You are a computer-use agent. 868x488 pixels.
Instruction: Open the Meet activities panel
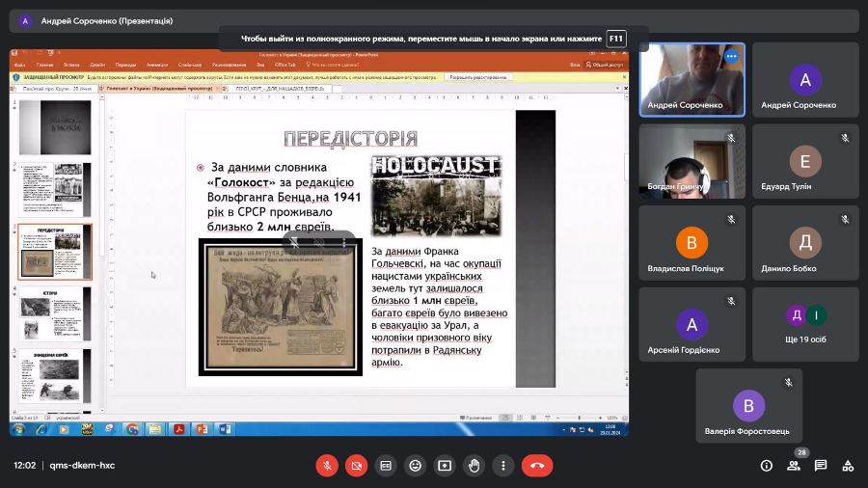click(x=848, y=465)
